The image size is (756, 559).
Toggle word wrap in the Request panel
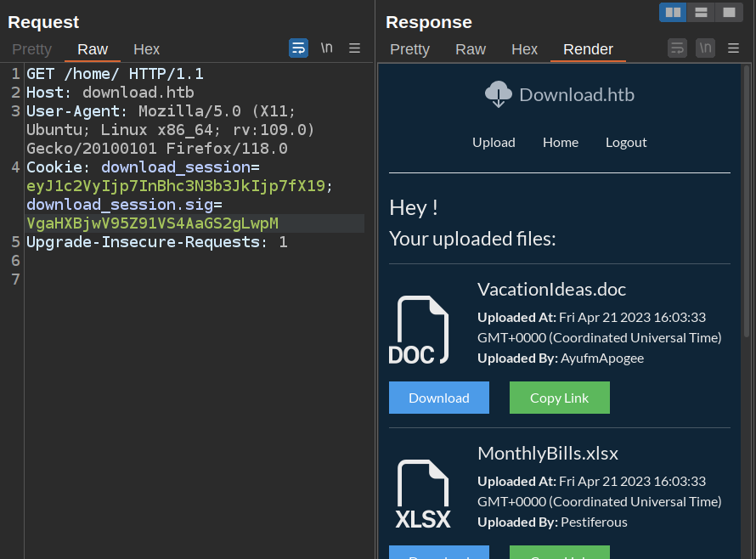(298, 48)
